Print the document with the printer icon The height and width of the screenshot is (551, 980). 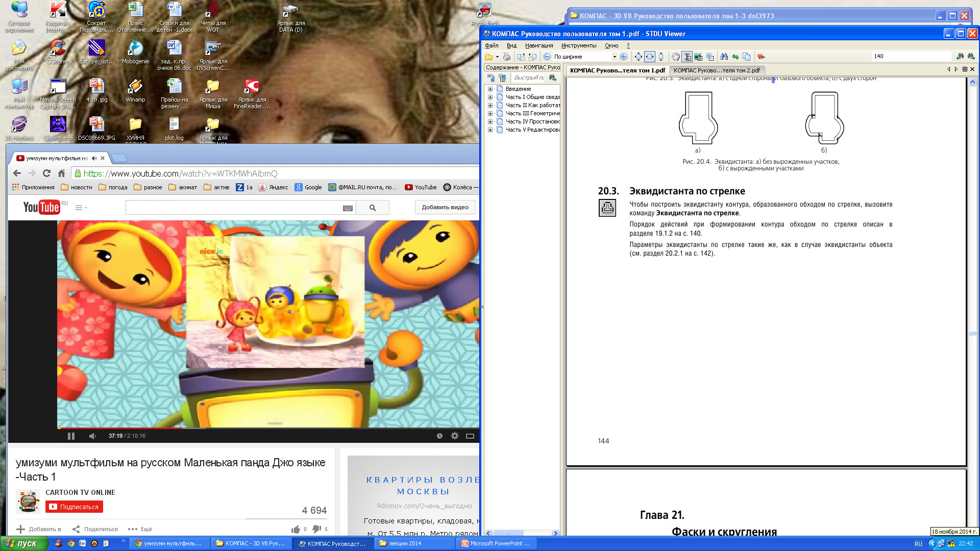click(x=506, y=57)
